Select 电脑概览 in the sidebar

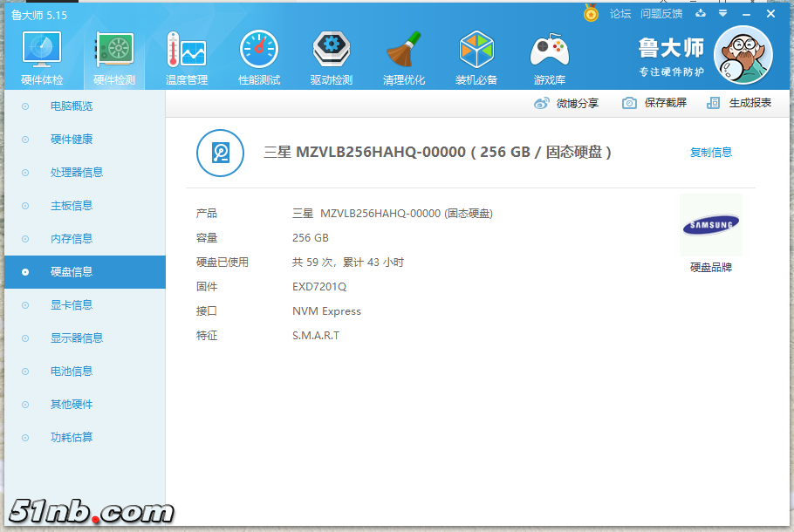coord(72,106)
